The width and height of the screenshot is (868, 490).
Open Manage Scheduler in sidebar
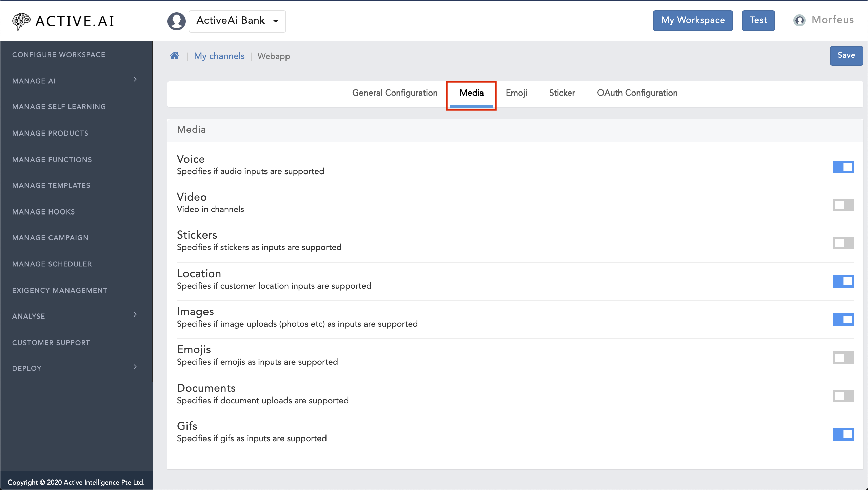click(52, 264)
